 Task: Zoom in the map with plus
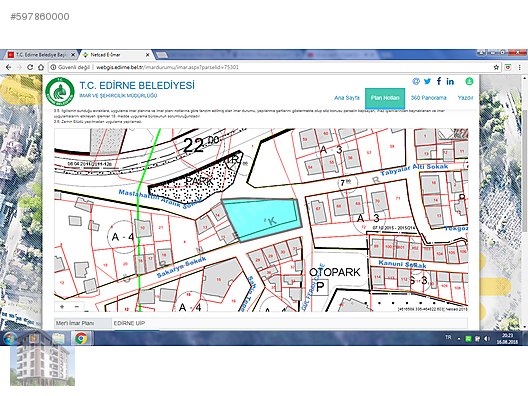tap(62, 306)
